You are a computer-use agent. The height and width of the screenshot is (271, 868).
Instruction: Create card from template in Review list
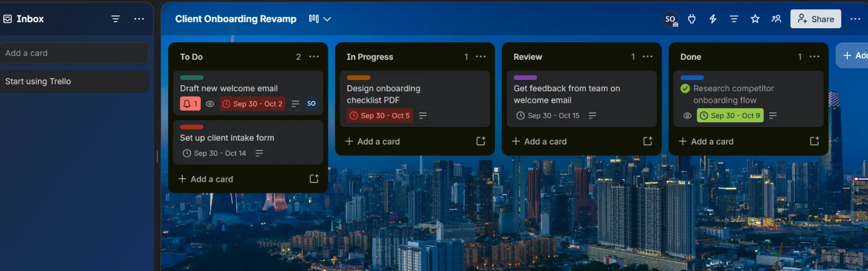648,141
